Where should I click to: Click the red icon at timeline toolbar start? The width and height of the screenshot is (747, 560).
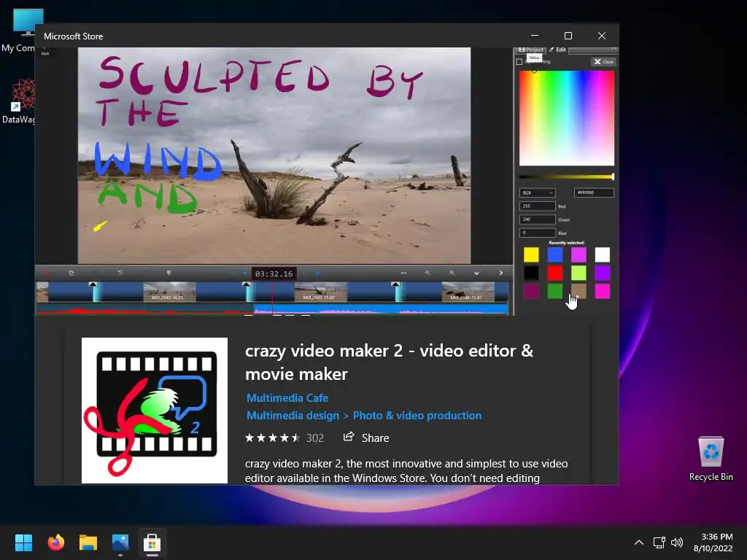(47, 273)
